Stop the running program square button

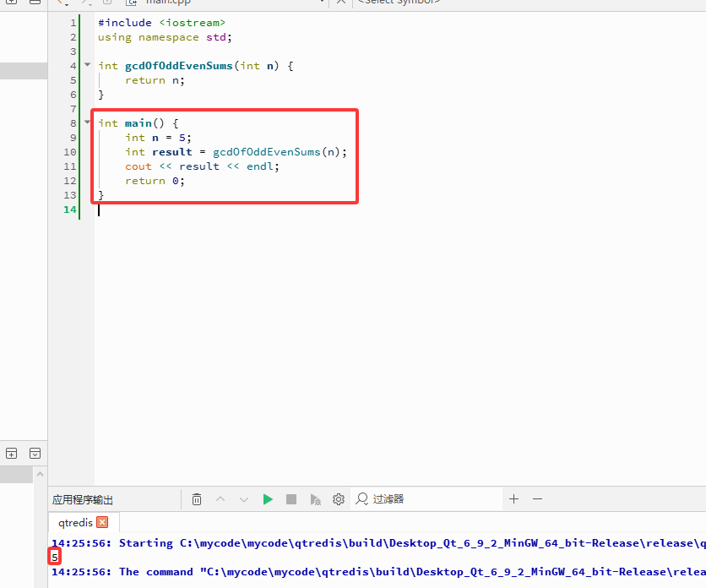coord(291,499)
